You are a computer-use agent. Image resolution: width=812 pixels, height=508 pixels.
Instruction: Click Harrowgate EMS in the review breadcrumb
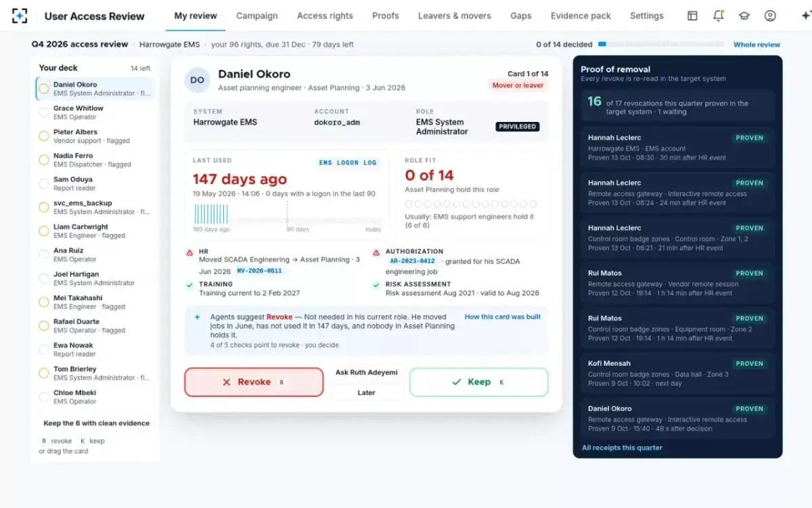pos(170,45)
